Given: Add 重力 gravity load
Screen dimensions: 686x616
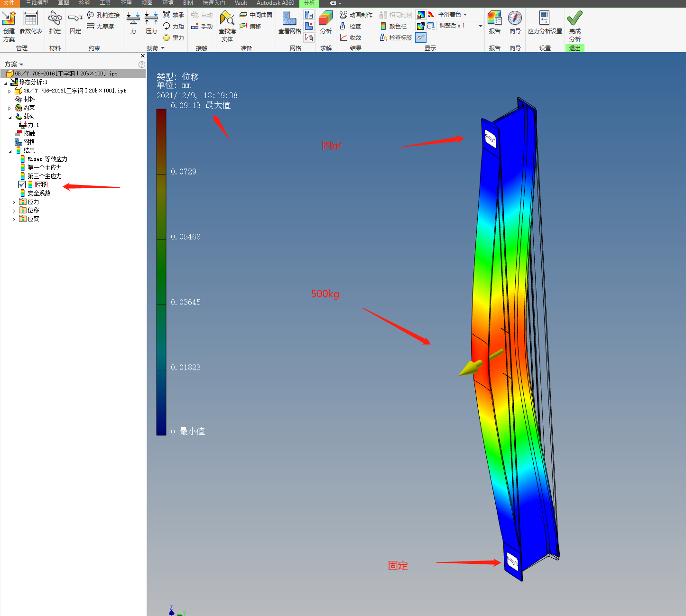Looking at the screenshot, I should (174, 37).
